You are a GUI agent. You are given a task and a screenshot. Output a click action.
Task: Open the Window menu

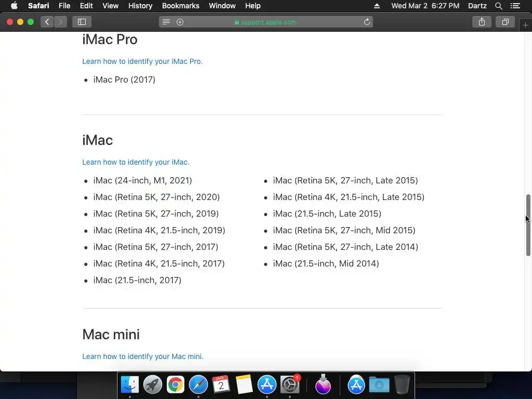coord(222,6)
